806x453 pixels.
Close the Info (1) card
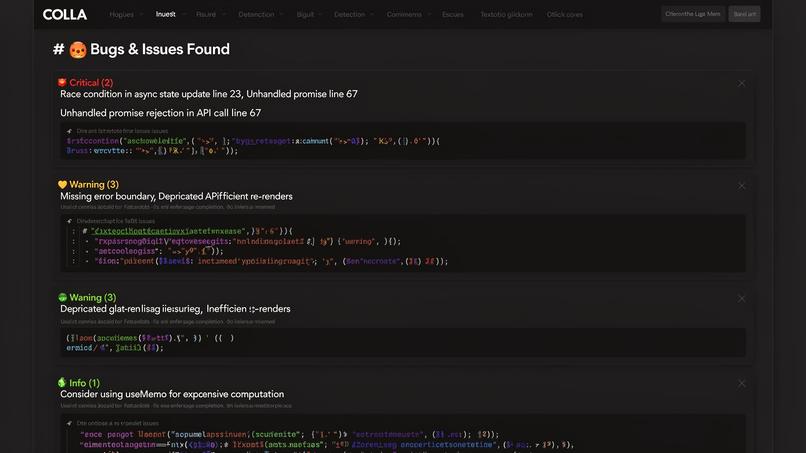pos(741,384)
